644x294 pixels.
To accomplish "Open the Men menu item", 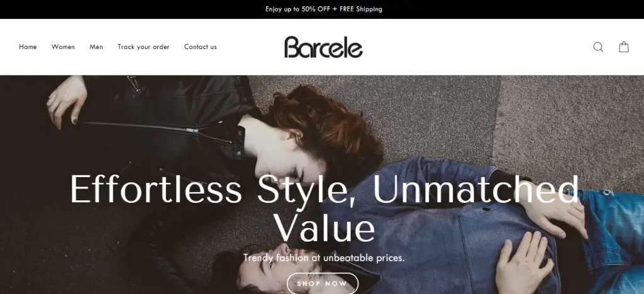I will pyautogui.click(x=96, y=46).
